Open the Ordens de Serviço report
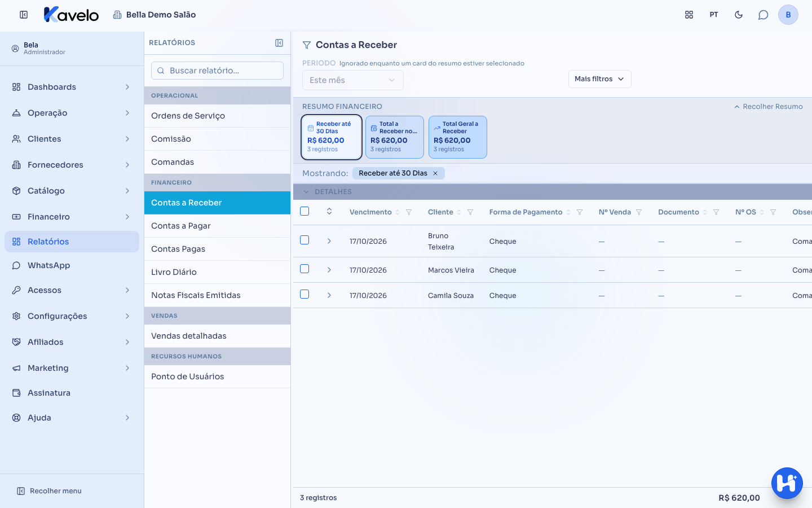Viewport: 812px width, 508px height. [217, 116]
